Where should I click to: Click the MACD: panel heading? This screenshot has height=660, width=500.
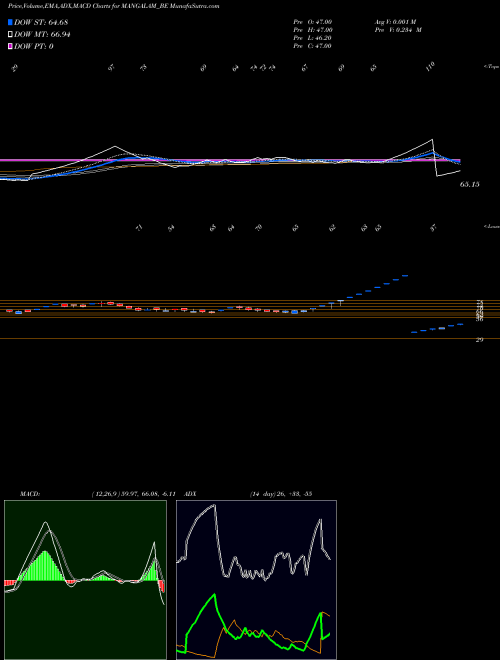click(30, 494)
